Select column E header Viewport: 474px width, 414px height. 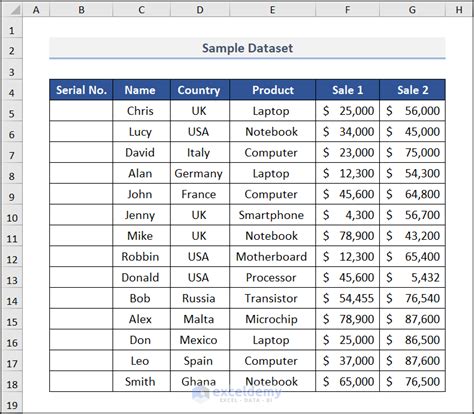(x=272, y=10)
